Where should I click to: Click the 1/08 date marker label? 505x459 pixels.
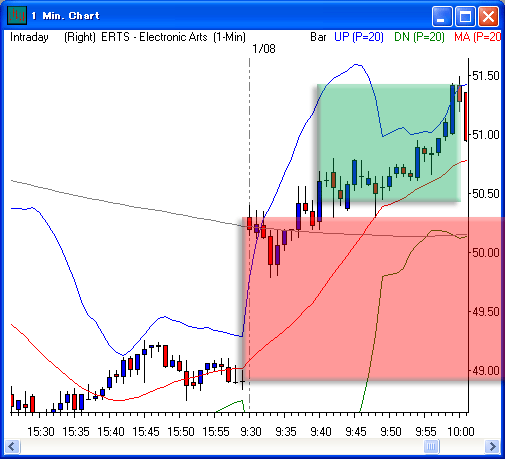(x=264, y=49)
